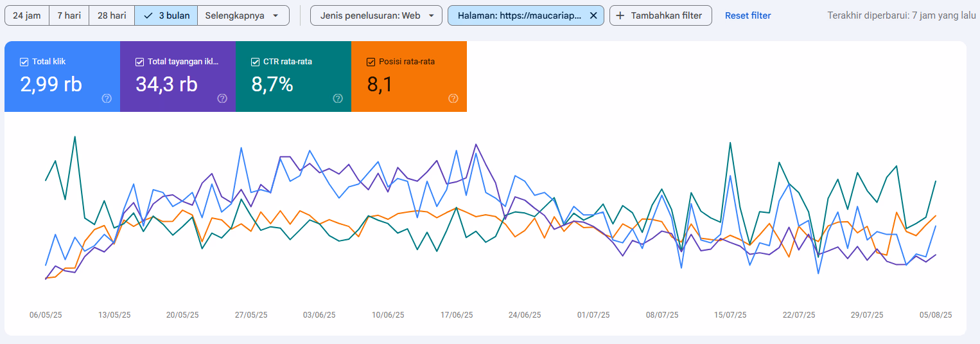Click the teal CTR rata-rata card

(x=293, y=77)
